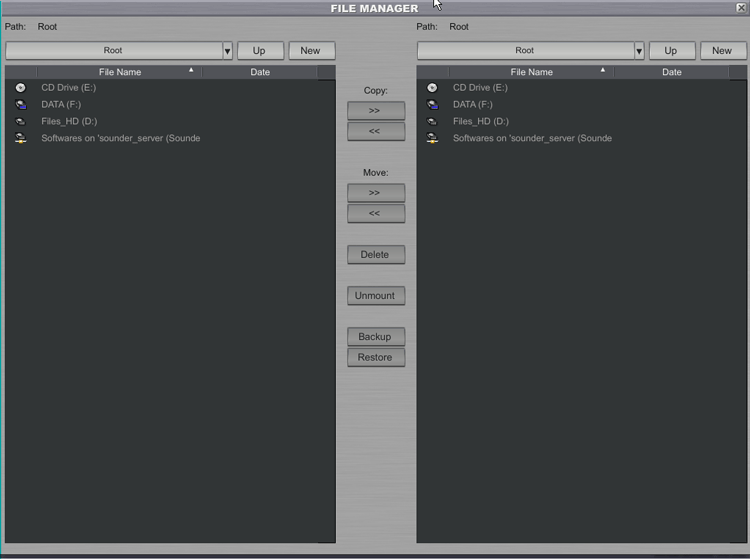
Task: Close the File Manager window
Action: 741,7
